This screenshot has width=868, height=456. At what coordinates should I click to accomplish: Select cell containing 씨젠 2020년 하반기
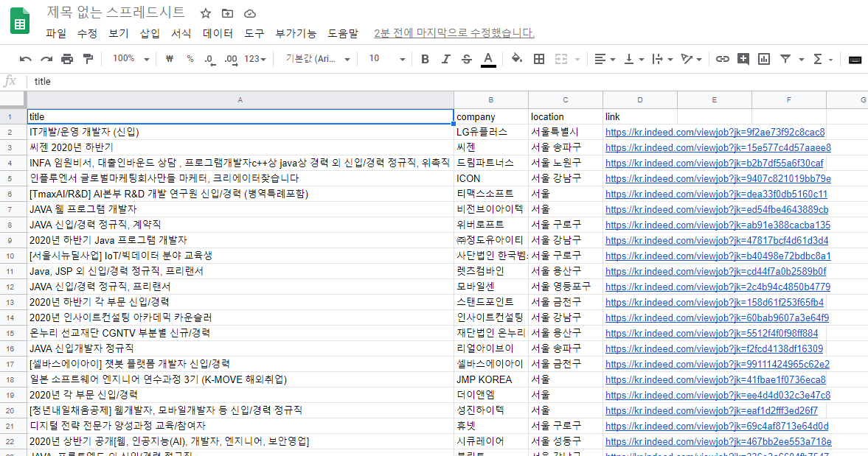coord(240,147)
